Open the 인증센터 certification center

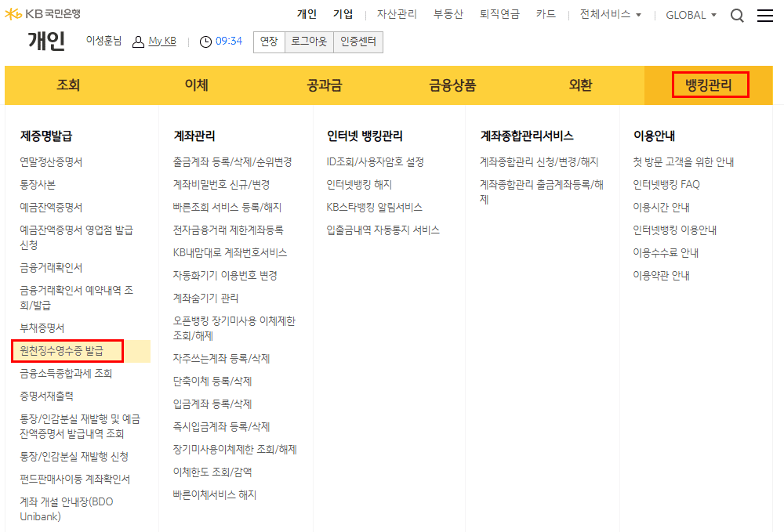[x=358, y=42]
